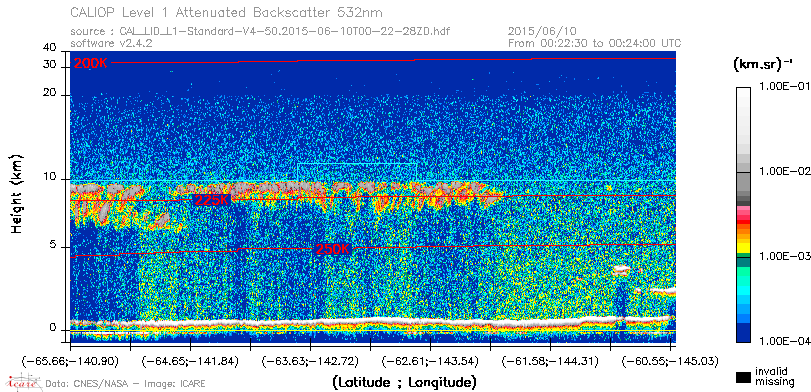Click the red '225K' temperature label
Image resolution: width=811 pixels, height=392 pixels.
click(x=211, y=200)
